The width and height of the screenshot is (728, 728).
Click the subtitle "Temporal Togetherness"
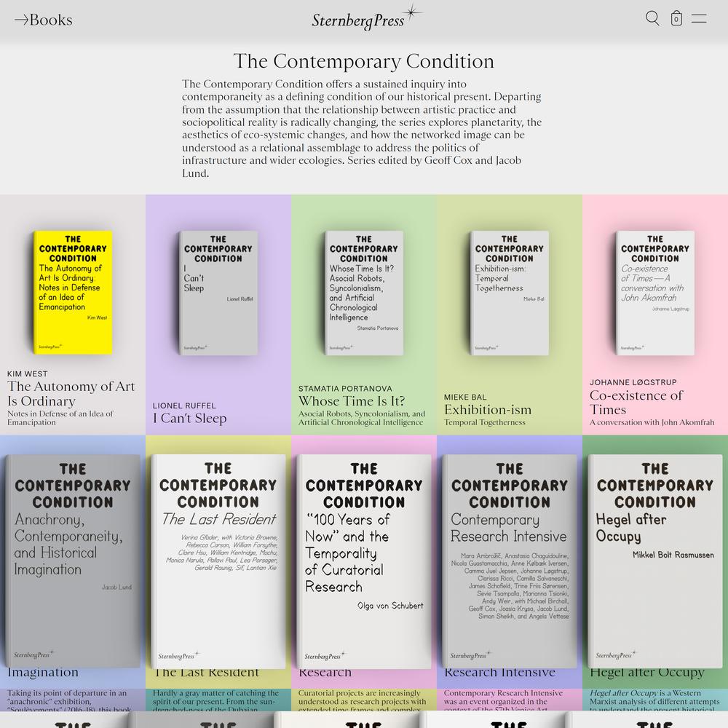(x=485, y=422)
